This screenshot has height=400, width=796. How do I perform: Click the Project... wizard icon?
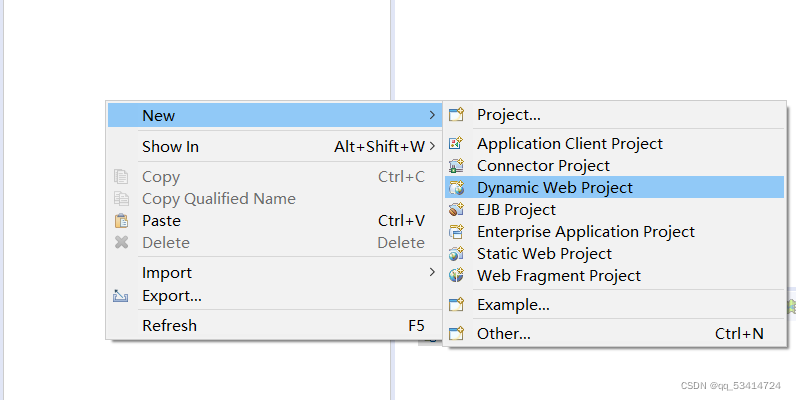point(456,115)
